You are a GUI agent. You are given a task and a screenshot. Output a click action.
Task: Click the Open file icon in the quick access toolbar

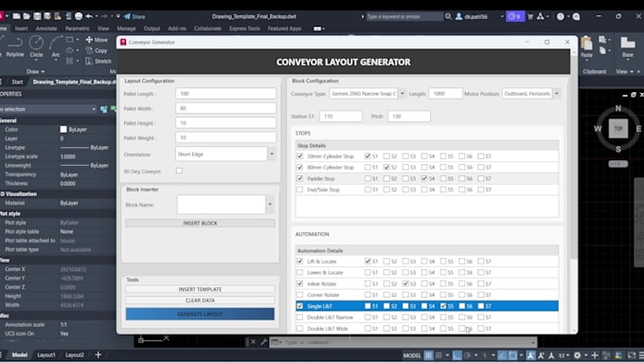pos(27,16)
